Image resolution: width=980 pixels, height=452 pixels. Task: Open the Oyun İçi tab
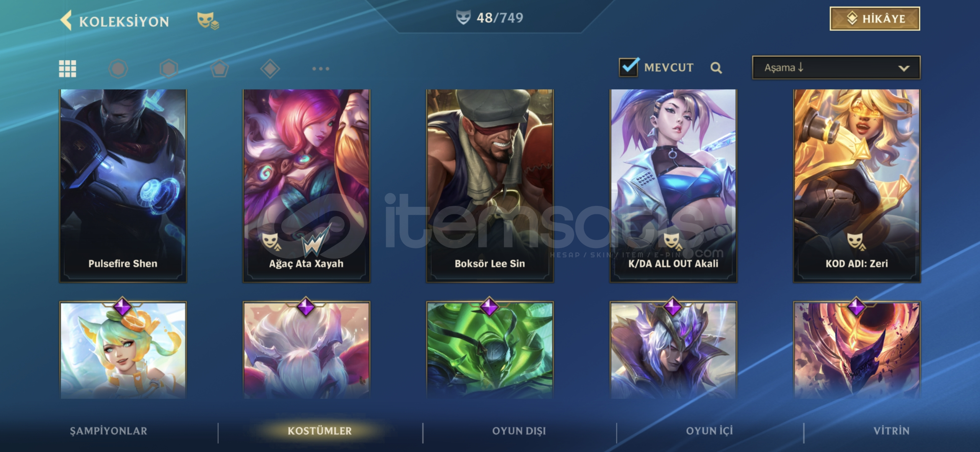[x=709, y=431]
